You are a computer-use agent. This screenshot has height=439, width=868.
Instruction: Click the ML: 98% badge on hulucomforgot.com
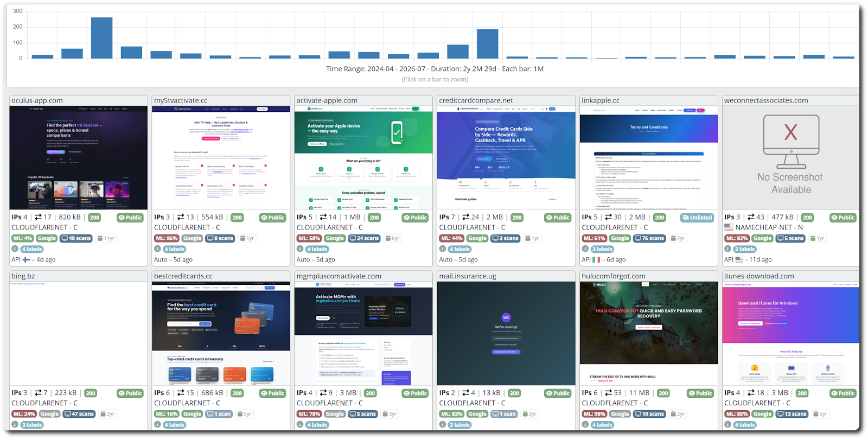click(595, 414)
